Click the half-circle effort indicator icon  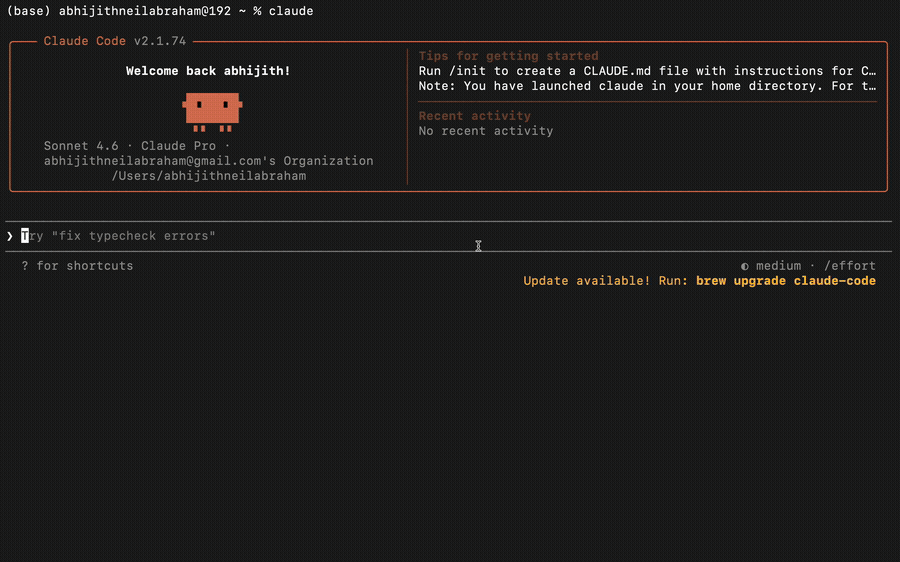(744, 266)
